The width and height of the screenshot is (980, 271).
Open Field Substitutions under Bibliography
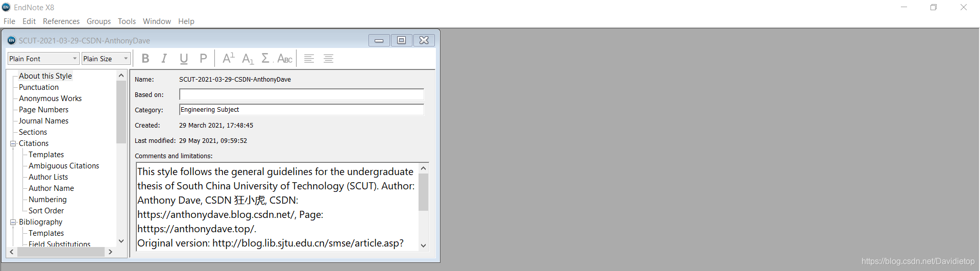point(59,244)
